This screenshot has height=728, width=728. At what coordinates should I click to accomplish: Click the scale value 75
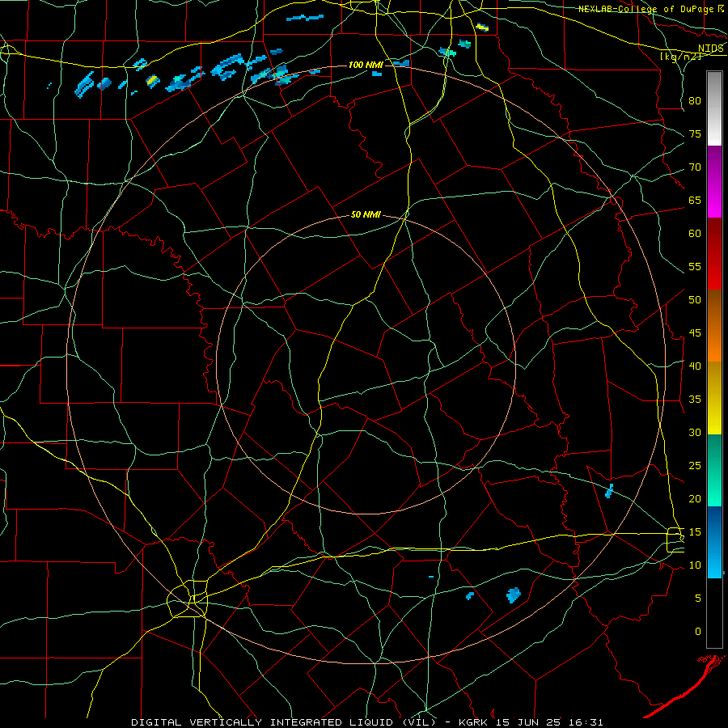pos(695,133)
